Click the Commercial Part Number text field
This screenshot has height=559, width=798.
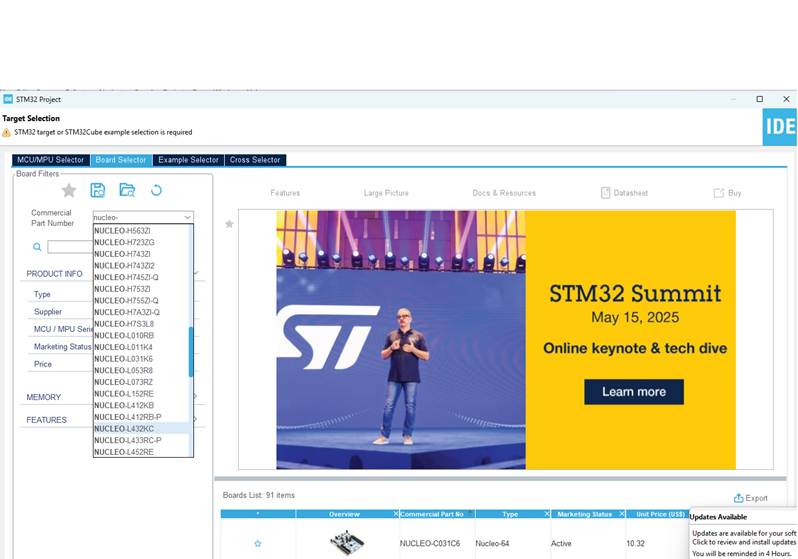[138, 217]
